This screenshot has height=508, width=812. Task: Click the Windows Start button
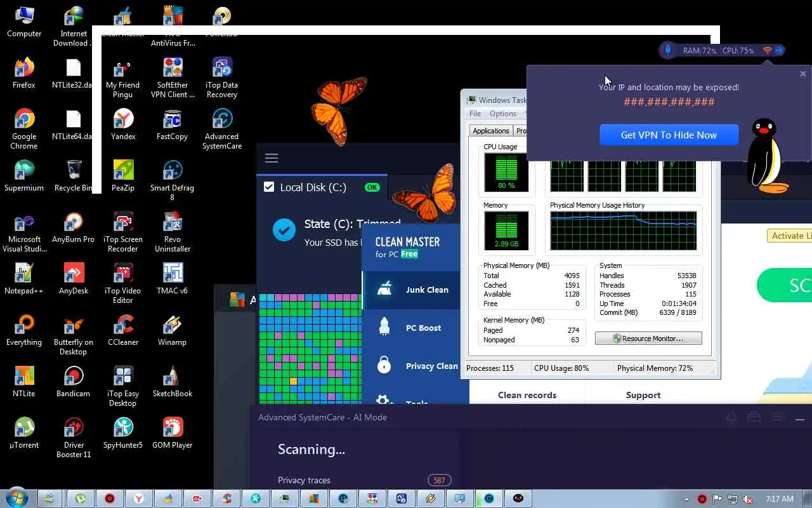click(x=16, y=498)
